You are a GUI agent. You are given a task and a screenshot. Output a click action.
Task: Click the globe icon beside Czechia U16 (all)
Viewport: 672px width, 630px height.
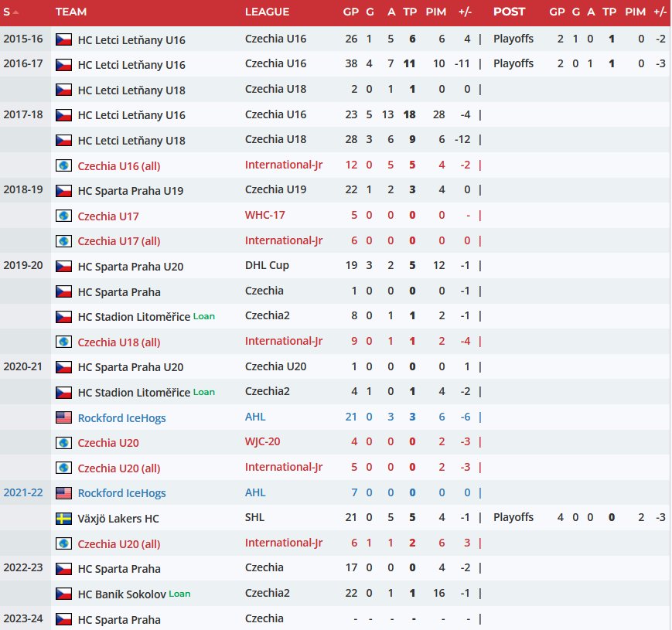click(x=64, y=165)
